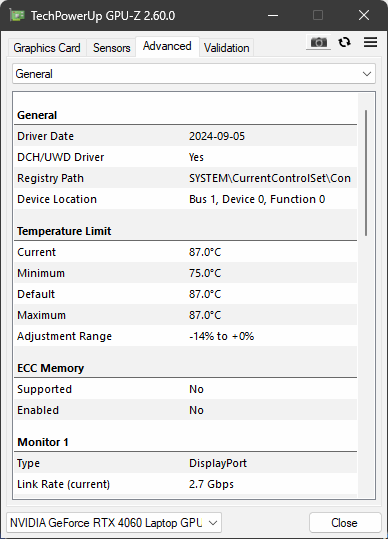
Task: Click the DCH/UWD Driver row label
Action: click(60, 157)
